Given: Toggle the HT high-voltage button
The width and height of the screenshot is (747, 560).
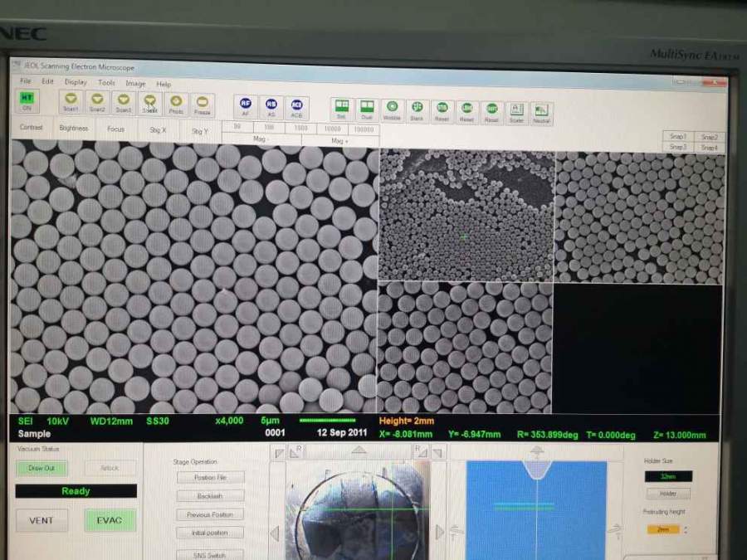Looking at the screenshot, I should [27, 101].
